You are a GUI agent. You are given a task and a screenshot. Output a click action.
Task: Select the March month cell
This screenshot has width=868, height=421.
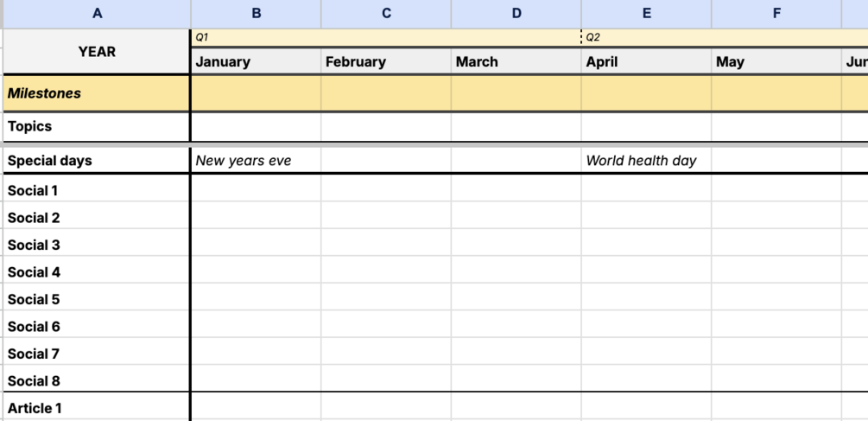[x=516, y=61]
